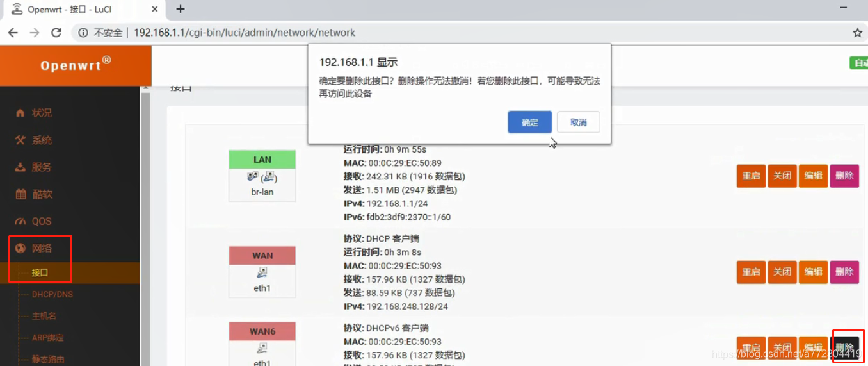Click the 不安全 site info icon
The width and height of the screenshot is (868, 366).
pyautogui.click(x=83, y=33)
